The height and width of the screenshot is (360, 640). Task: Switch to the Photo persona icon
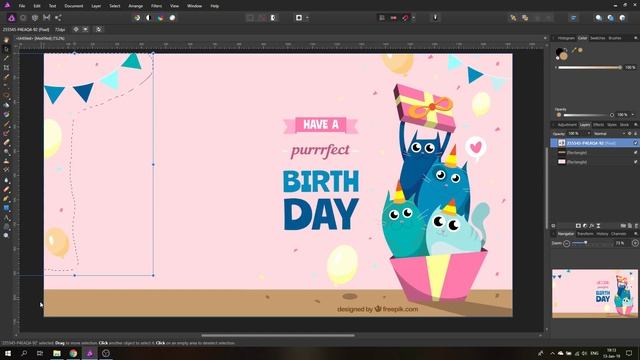pyautogui.click(x=11, y=18)
